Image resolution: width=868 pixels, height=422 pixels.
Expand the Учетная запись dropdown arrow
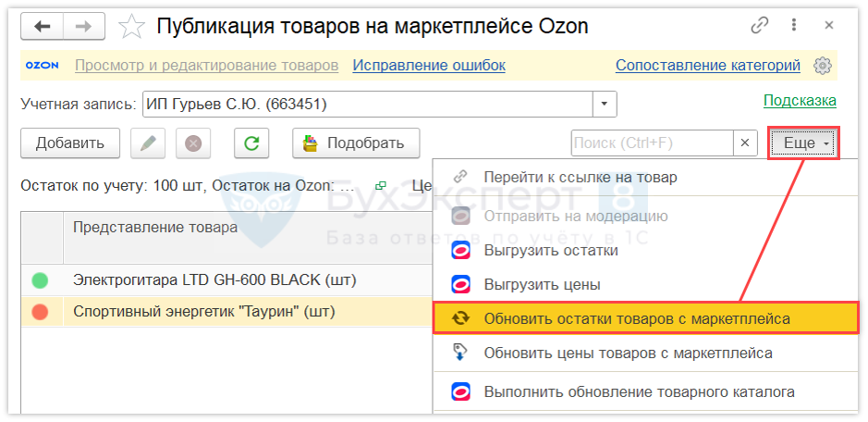coord(605,105)
